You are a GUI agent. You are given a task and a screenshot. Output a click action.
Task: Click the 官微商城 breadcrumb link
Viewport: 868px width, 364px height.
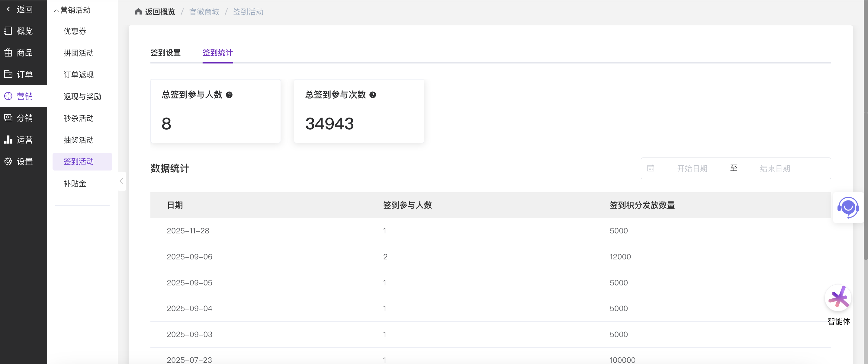pos(204,12)
